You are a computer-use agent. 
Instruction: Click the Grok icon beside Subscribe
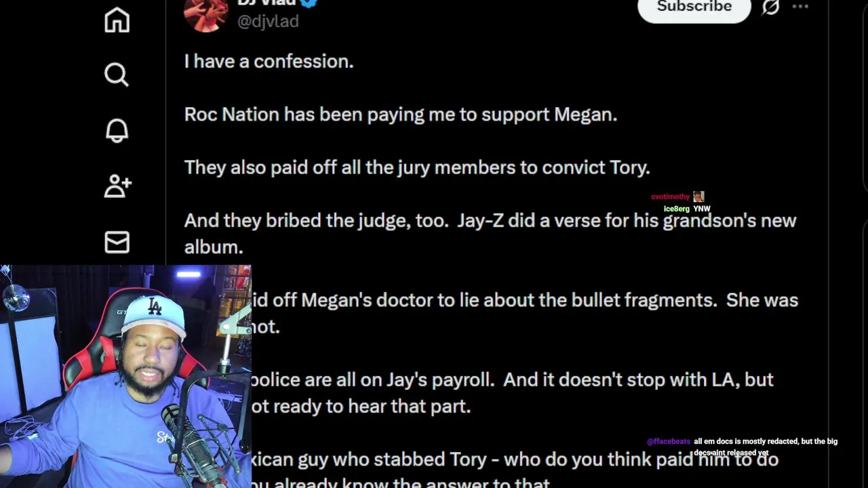point(770,7)
